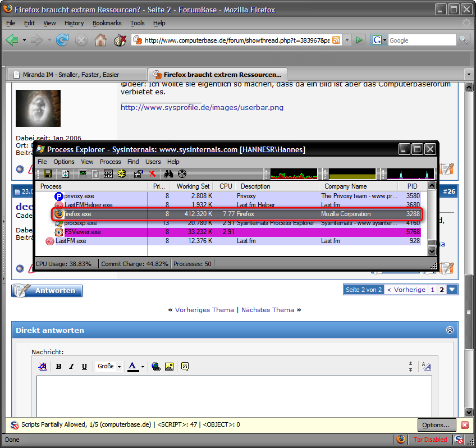The height and width of the screenshot is (448, 476).
Task: Click Show Lower Pane icon in Process Explorer
Action: click(x=108, y=173)
